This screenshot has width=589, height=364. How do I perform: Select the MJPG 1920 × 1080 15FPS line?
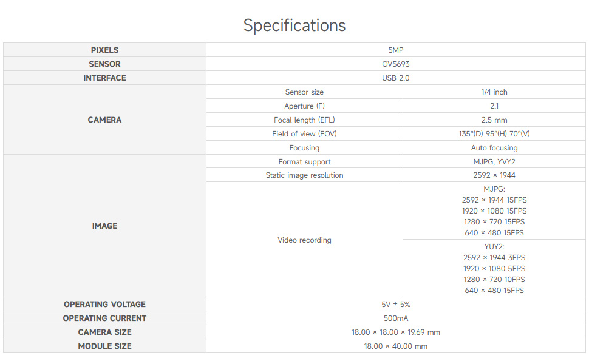click(494, 211)
